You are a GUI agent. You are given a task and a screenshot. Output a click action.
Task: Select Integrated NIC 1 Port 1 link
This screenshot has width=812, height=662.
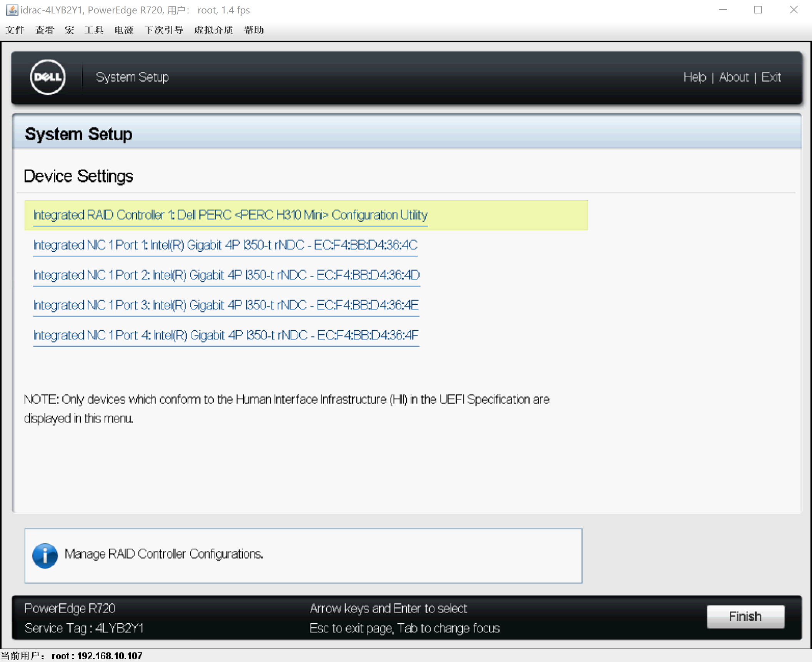pos(225,245)
